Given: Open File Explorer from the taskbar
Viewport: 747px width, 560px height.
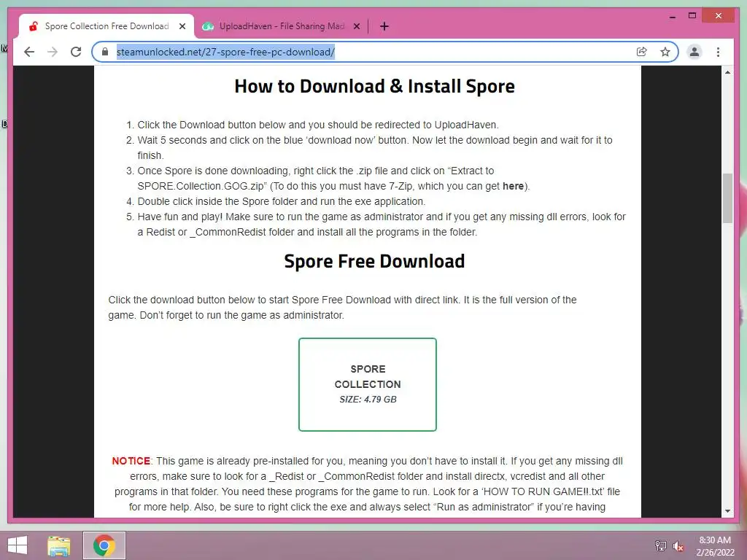Looking at the screenshot, I should (x=59, y=545).
